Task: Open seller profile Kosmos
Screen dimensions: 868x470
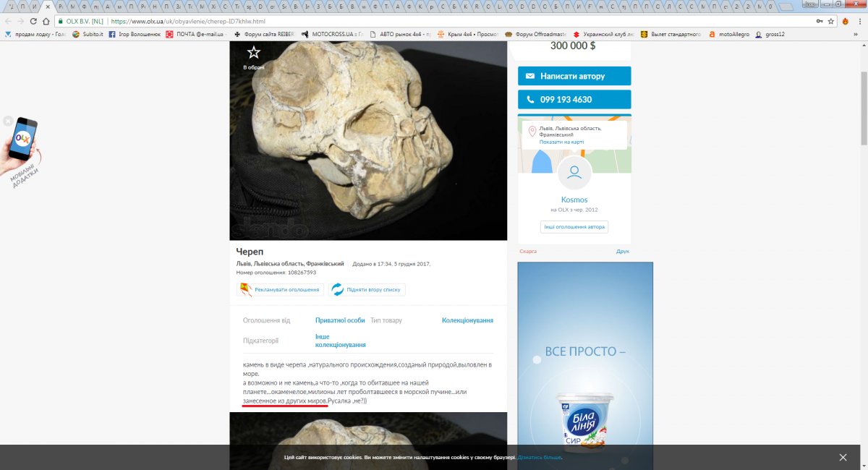Action: [574, 200]
